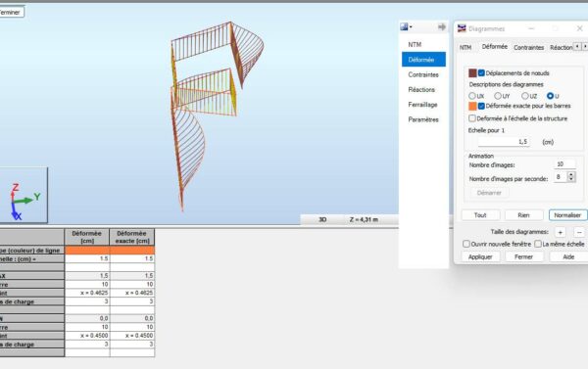This screenshot has height=369, width=588.
Task: Click the layout selector icon above NTM
Action: pos(404,26)
